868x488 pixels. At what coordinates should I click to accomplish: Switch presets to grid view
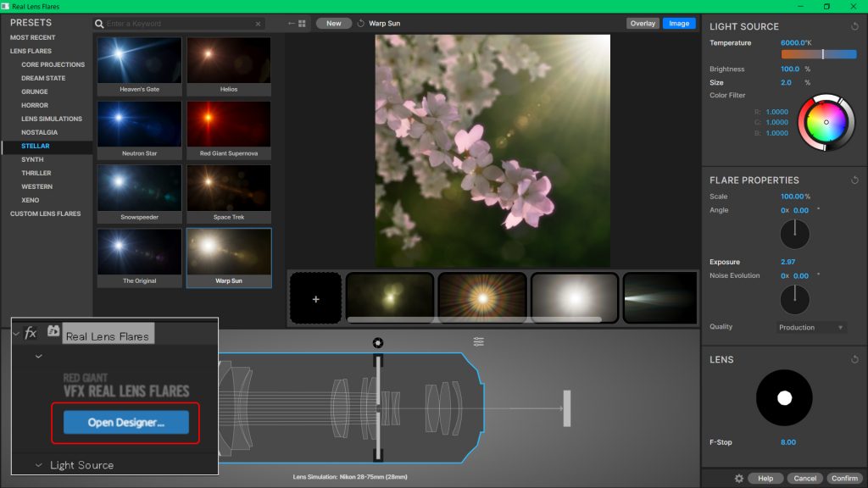click(x=302, y=24)
